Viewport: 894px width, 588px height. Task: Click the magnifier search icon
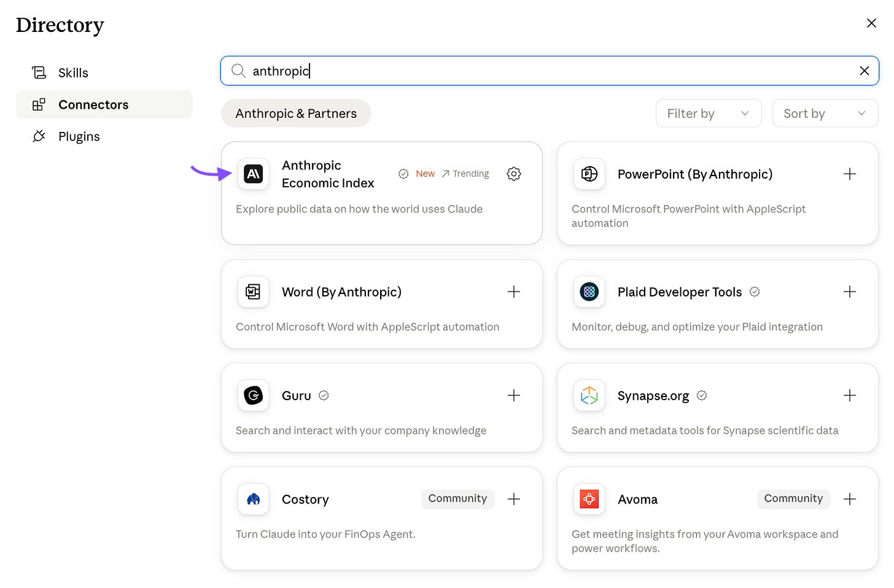coord(238,71)
